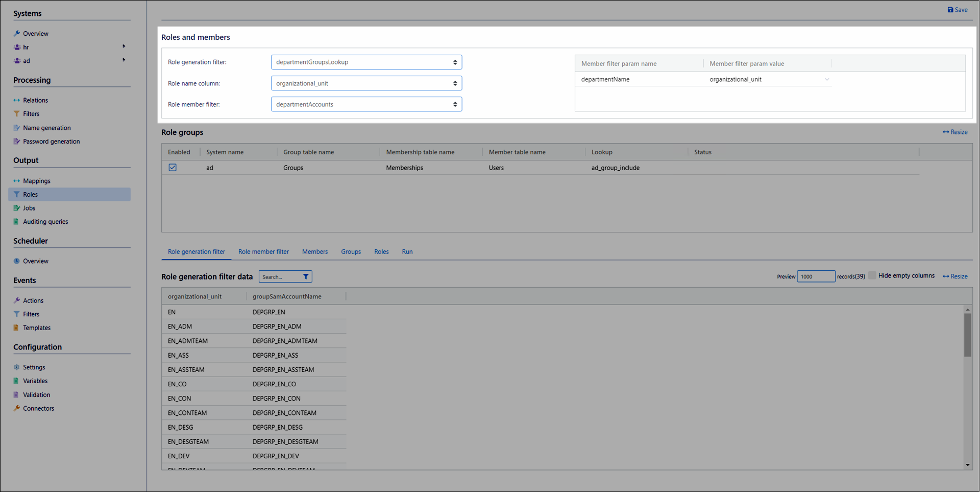Uncheck the Enabled checkbox for ad

[x=173, y=168]
